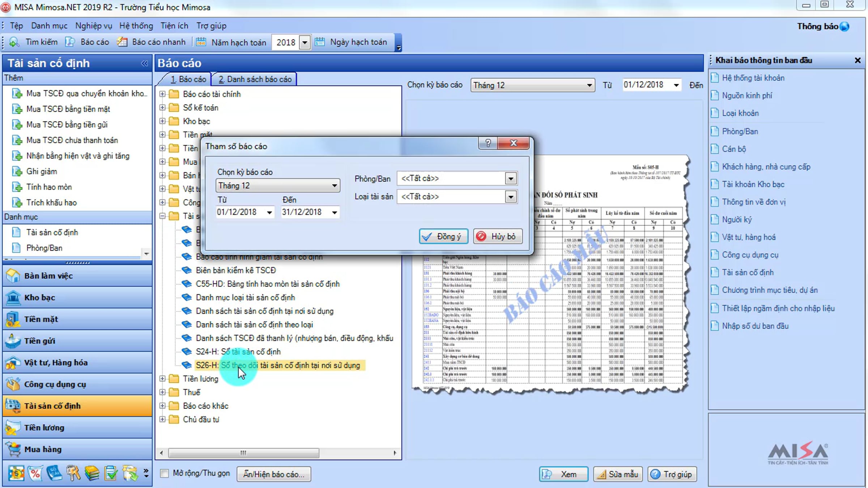Open the Loại tài sản dropdown

[511, 197]
